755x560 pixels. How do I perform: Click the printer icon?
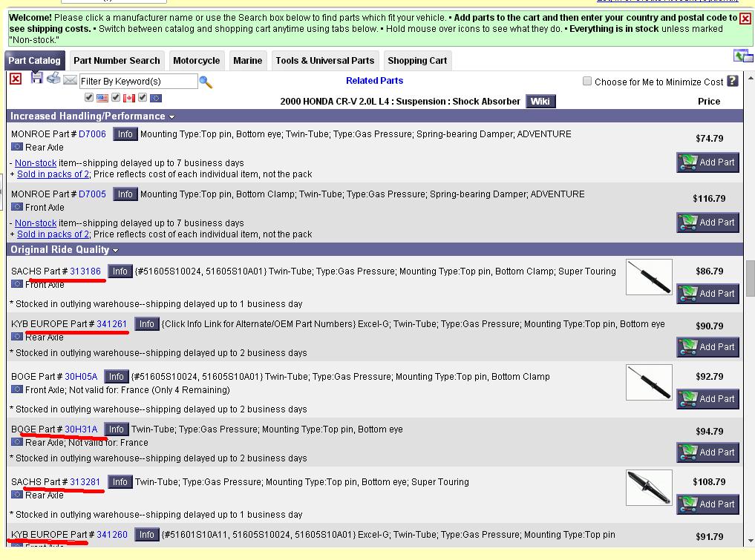coord(53,78)
